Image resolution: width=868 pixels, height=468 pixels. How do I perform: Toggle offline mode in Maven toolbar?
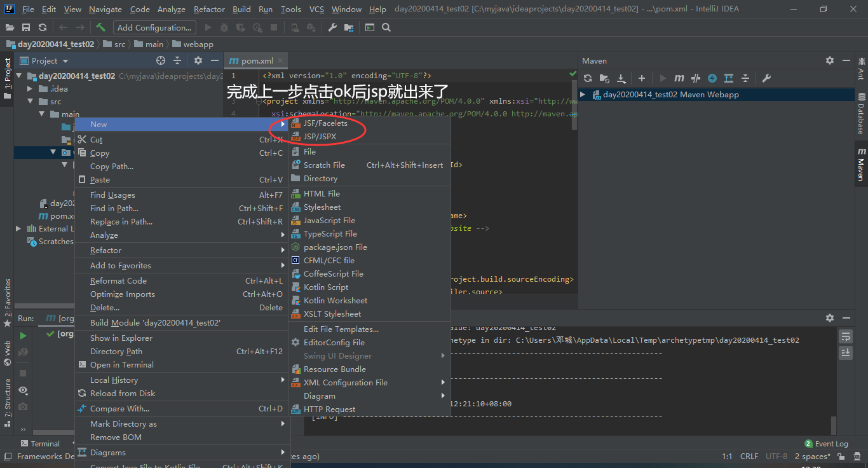coord(712,78)
